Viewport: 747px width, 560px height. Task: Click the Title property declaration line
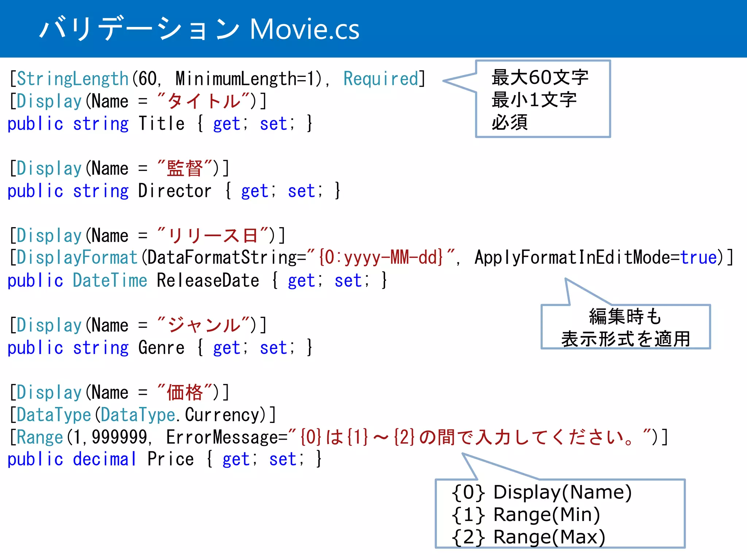pos(160,124)
